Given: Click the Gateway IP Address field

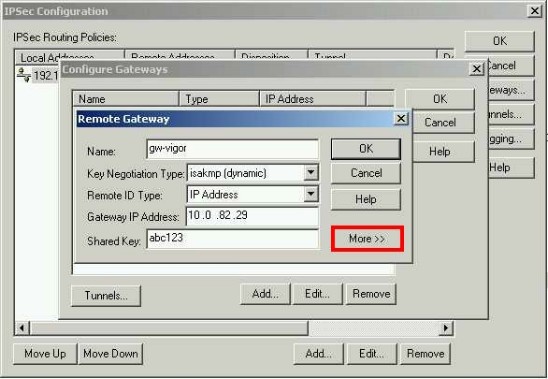Looking at the screenshot, I should pos(252,216).
